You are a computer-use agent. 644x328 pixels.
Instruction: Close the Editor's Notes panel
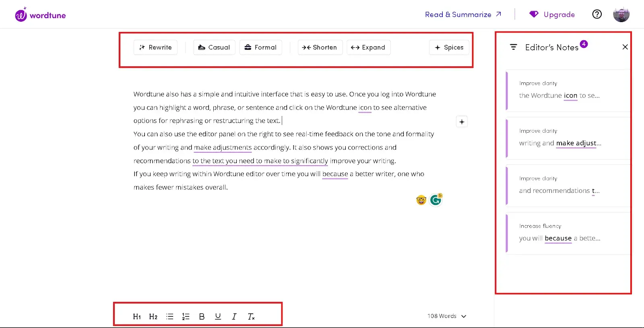(625, 47)
